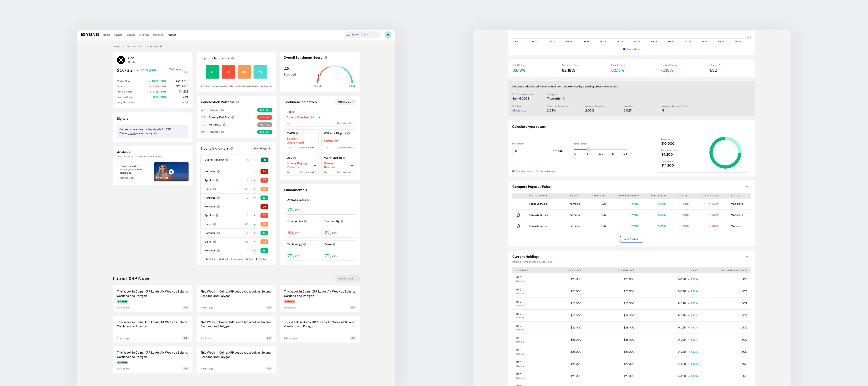Select the 4H oscillator timeframe tile
This screenshot has height=386, width=868.
(x=212, y=72)
